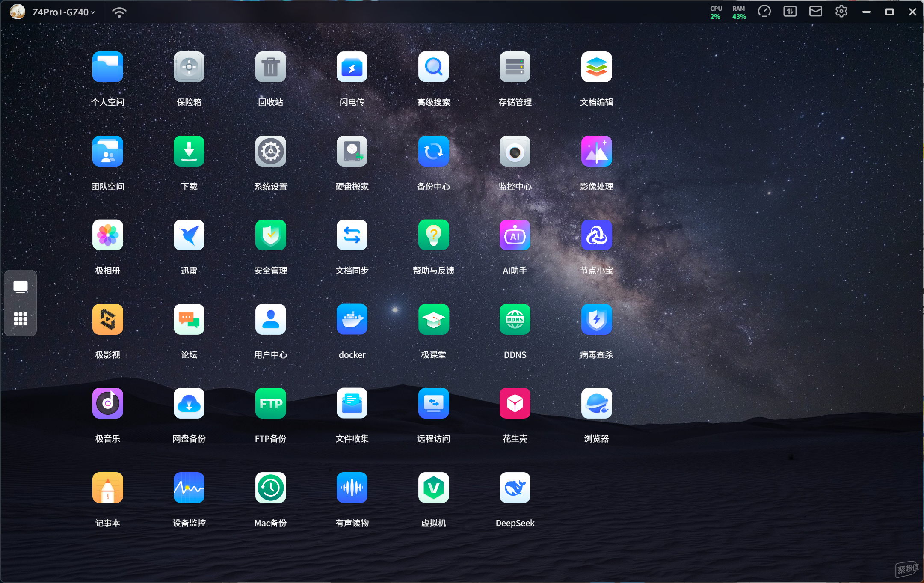924x583 pixels.
Task: Open 记事本 notepad app
Action: [107, 488]
